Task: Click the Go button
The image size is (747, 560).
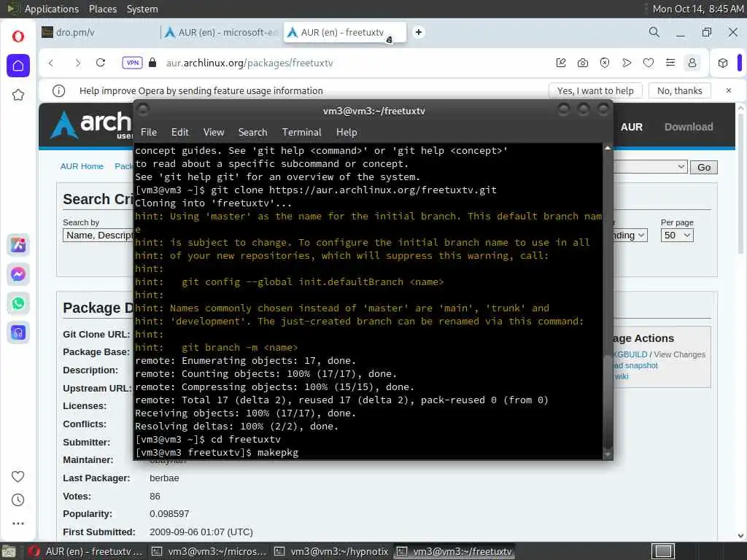Action: 704,167
